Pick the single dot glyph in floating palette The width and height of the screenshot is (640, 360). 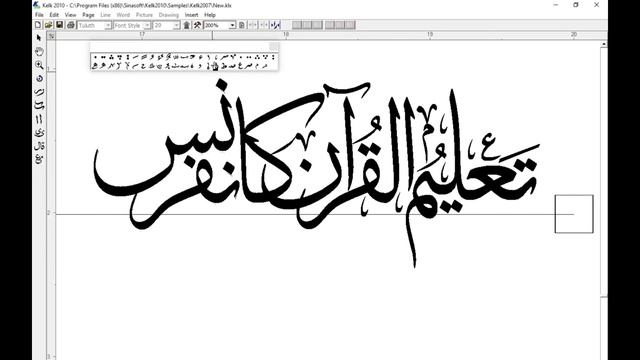click(x=95, y=57)
